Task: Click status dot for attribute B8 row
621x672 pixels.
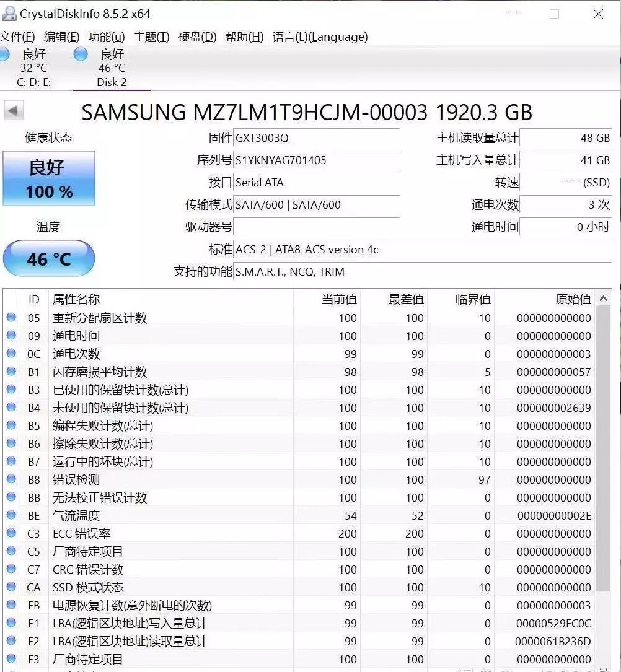Action: (11, 479)
